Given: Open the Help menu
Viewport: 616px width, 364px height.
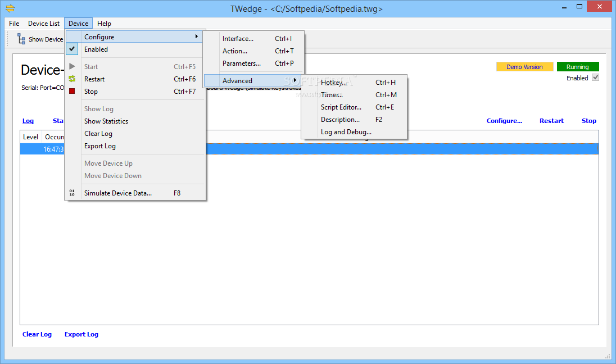Looking at the screenshot, I should pyautogui.click(x=104, y=24).
